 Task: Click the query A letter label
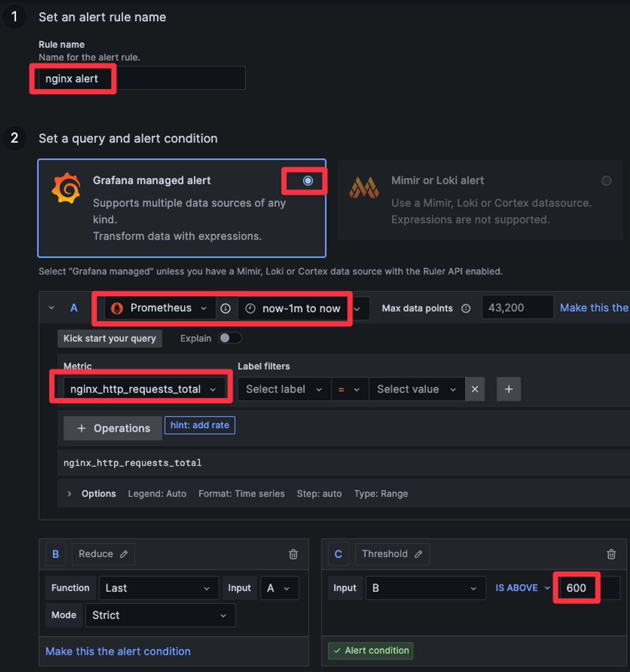(74, 308)
